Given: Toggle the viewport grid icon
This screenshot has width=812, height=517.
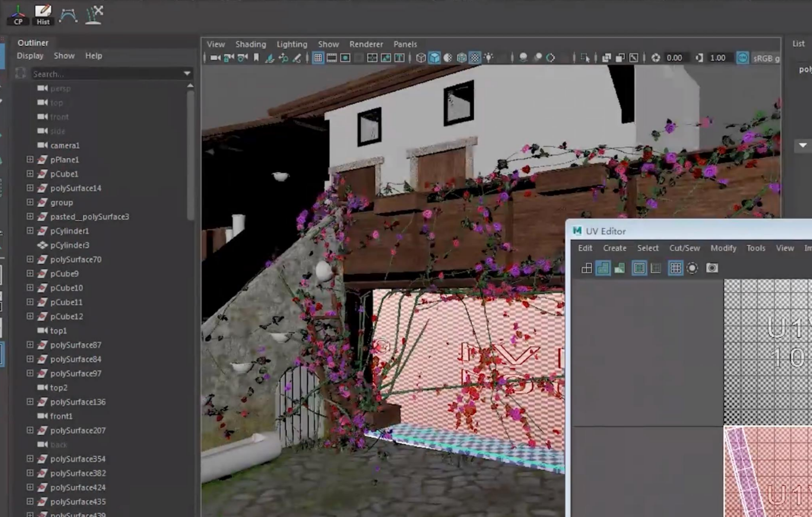Looking at the screenshot, I should pos(318,58).
